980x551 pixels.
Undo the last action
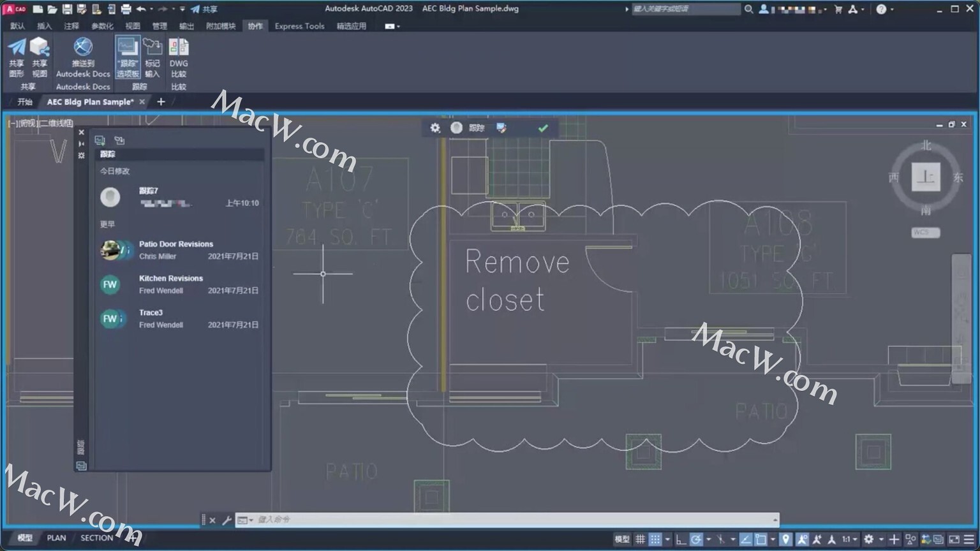click(x=141, y=9)
